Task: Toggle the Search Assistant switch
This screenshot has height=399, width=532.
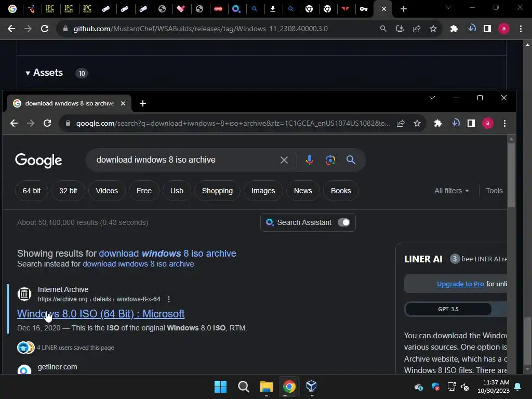Action: pos(344,222)
